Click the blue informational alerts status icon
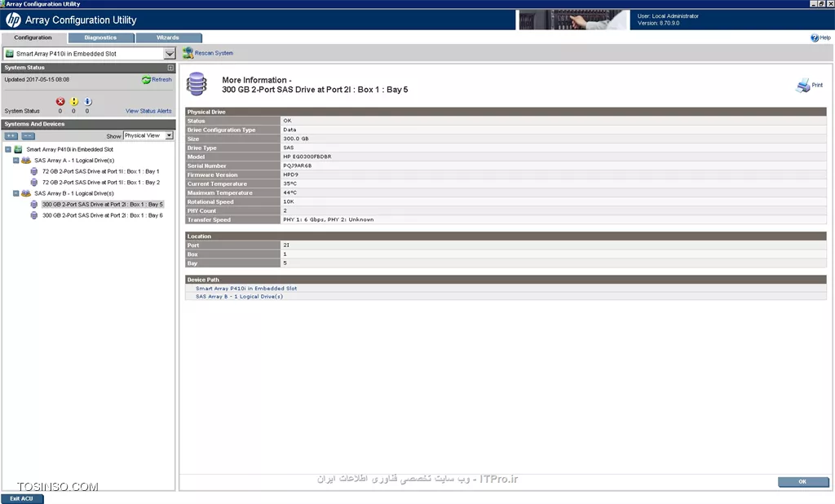The image size is (835, 504). point(87,101)
